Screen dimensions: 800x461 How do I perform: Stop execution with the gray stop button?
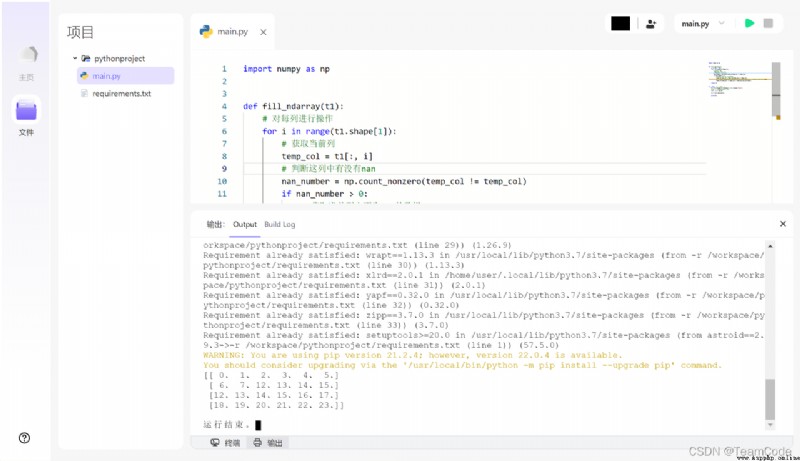coord(768,23)
